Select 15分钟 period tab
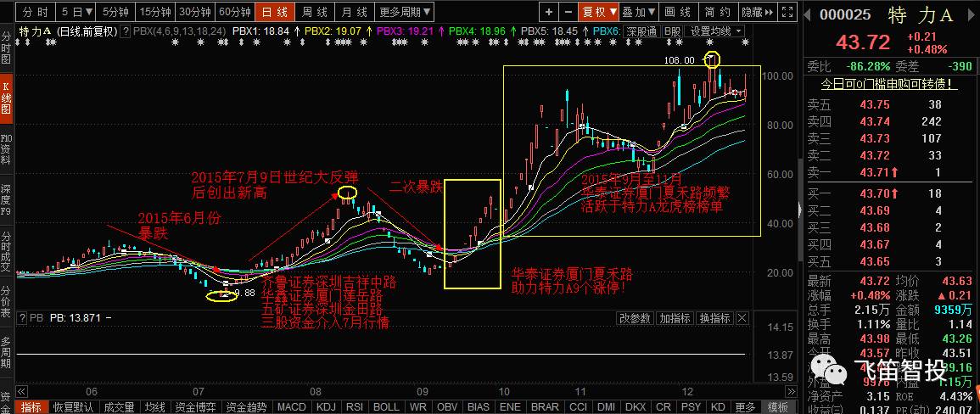This screenshot has width=980, height=414. coord(155,12)
